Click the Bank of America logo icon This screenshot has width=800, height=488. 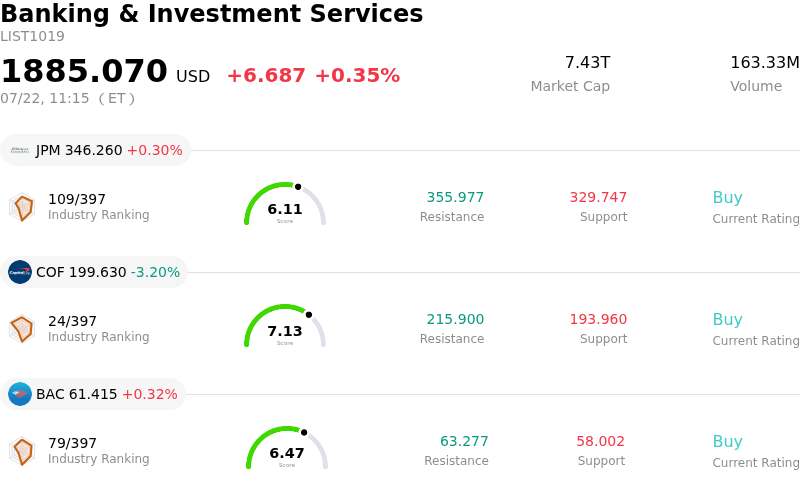[x=20, y=394]
